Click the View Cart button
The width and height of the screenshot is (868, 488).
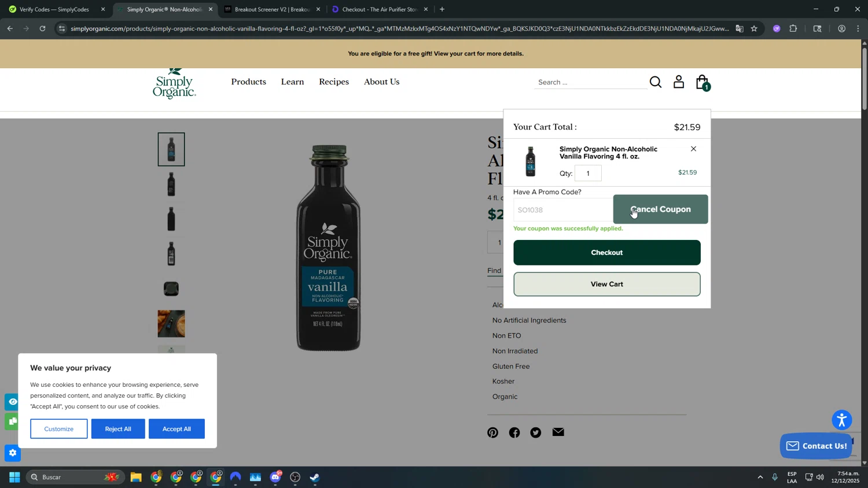click(x=606, y=284)
